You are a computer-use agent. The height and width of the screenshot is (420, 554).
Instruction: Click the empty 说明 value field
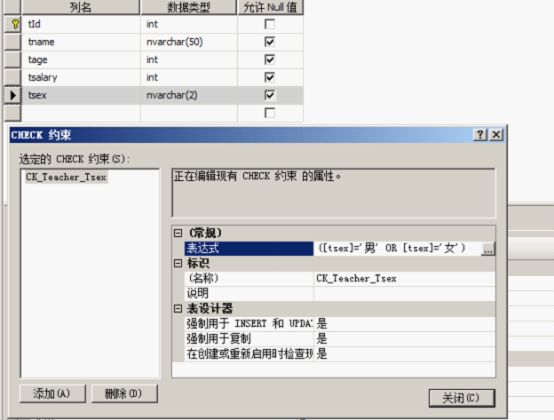point(404,293)
